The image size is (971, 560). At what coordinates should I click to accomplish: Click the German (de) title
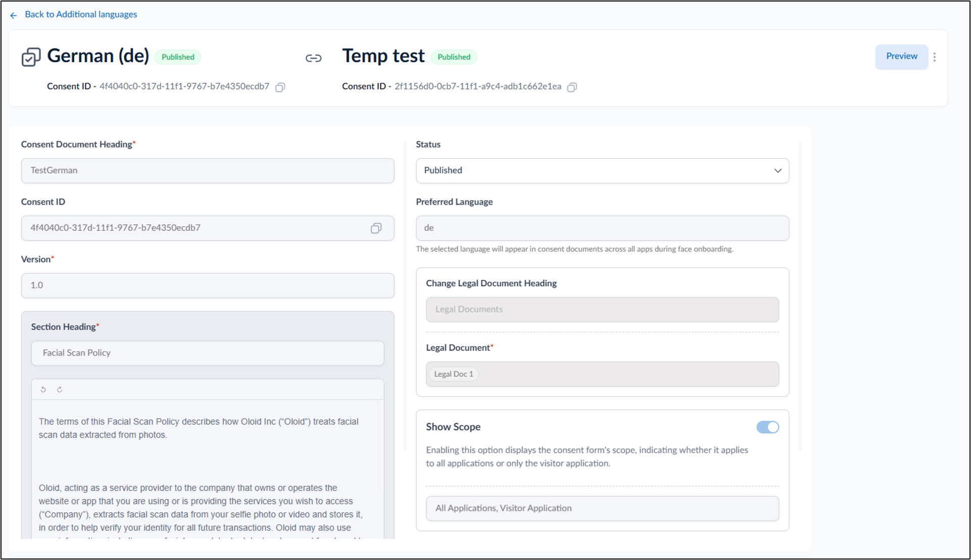(98, 56)
